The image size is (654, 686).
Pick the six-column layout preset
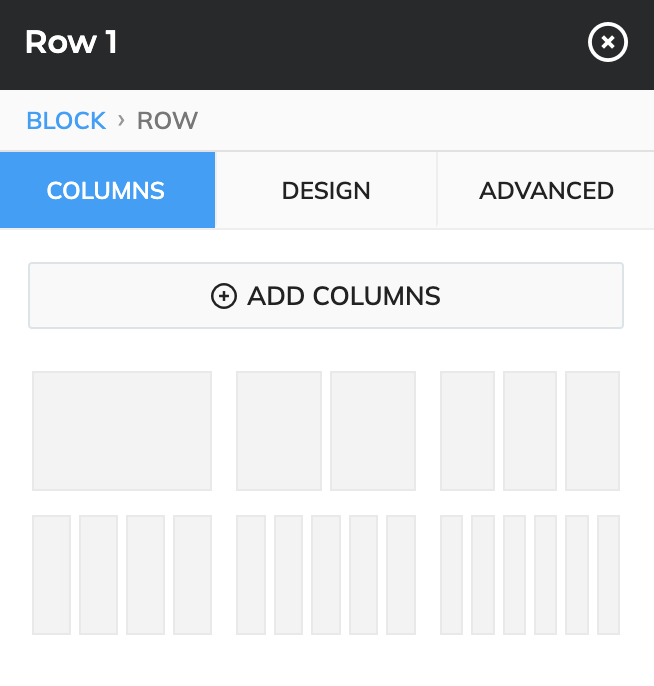[530, 575]
